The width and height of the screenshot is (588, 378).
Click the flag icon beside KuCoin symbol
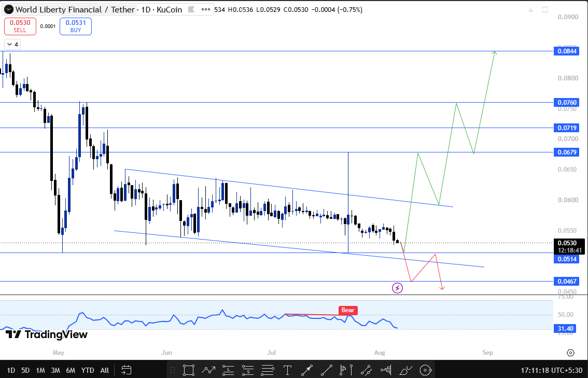191,9
